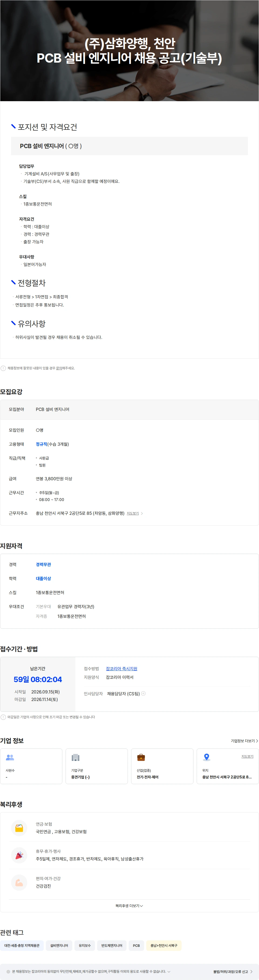Open 지도보기 in the location card
The width and height of the screenshot is (259, 980).
pos(247,756)
